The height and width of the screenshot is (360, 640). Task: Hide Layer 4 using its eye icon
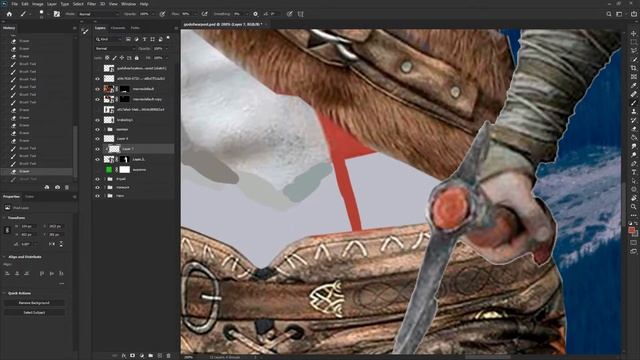[98, 139]
